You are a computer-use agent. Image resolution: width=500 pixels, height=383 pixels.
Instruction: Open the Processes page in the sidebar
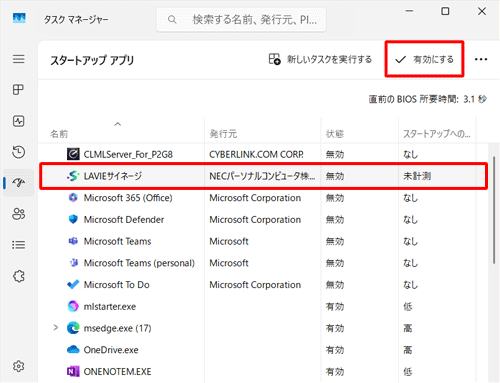coord(18,90)
